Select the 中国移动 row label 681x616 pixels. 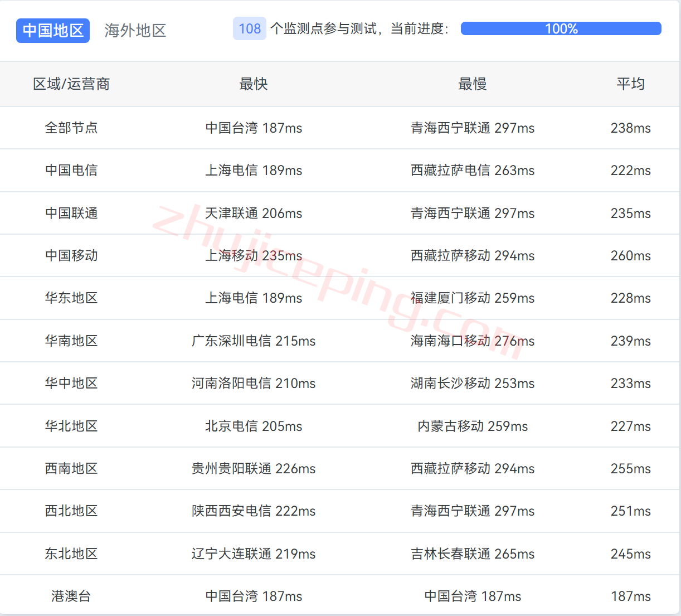71,255
